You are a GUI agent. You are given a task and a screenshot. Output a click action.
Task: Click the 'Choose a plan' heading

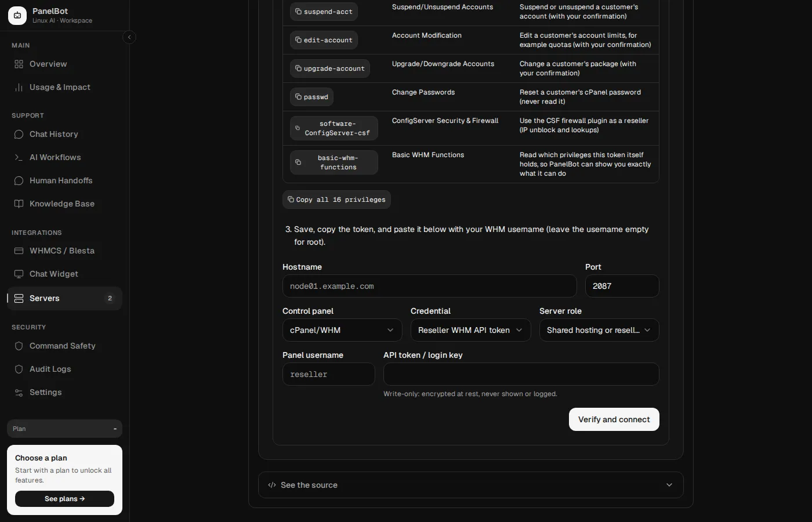pos(41,458)
